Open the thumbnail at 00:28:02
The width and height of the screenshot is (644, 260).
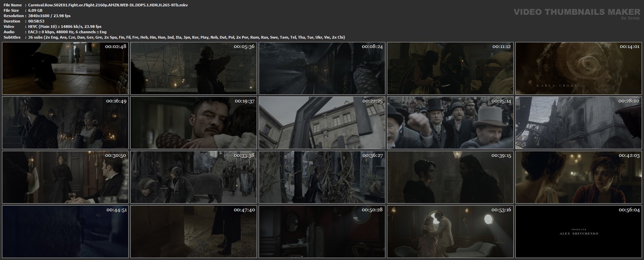click(578, 123)
